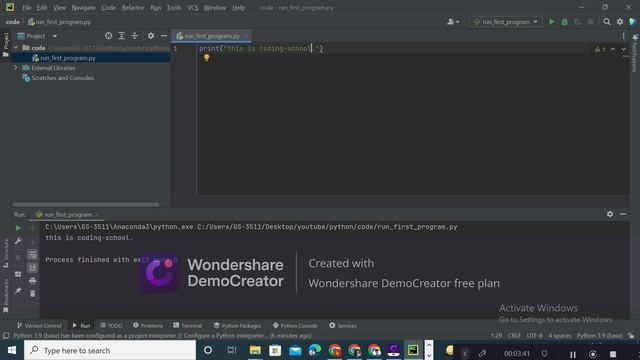Toggle scroll to end in Run console
This screenshot has height=360, width=640.
(33, 268)
